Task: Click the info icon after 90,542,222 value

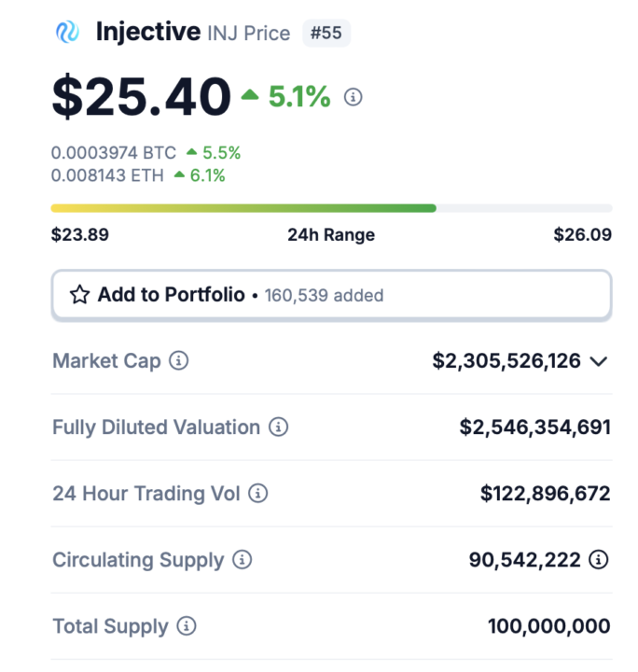Action: (600, 560)
